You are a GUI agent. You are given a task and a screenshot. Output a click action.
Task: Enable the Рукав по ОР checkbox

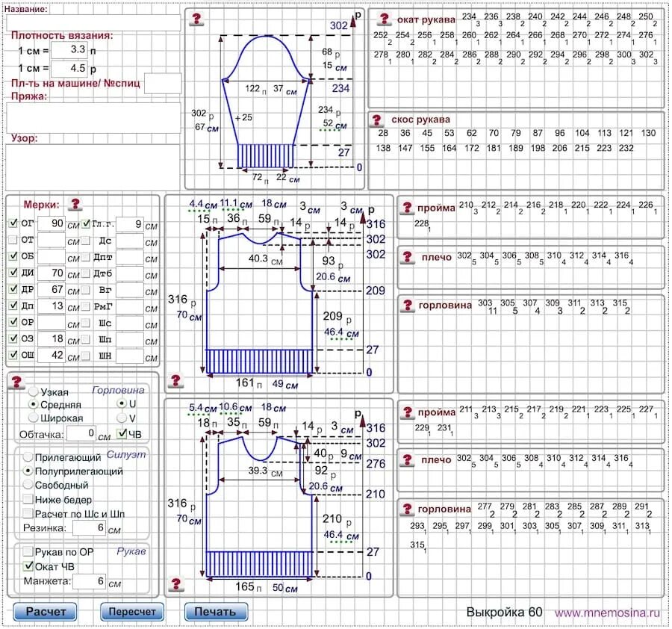coord(28,551)
